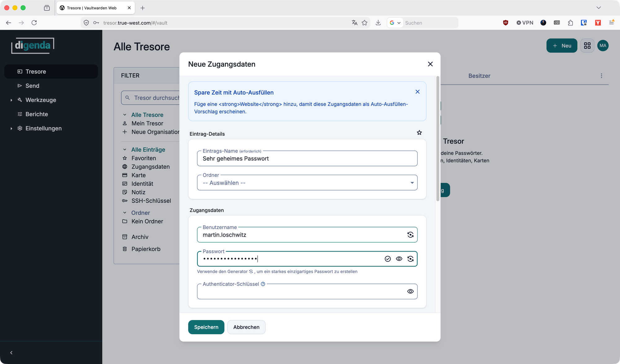
Task: Open the browser extensions puzzle icon
Action: click(x=570, y=23)
